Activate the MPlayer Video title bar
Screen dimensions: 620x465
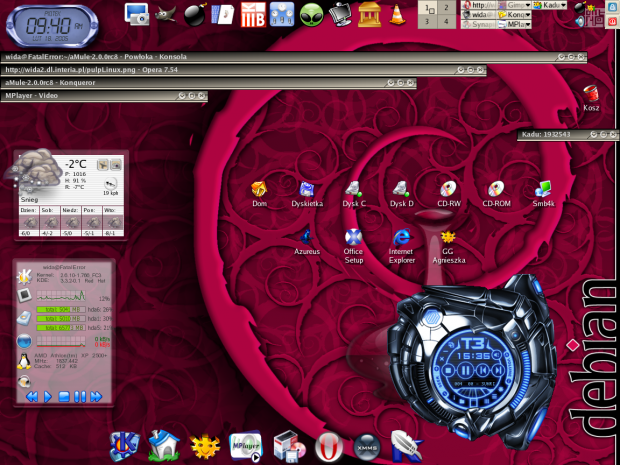[104, 96]
